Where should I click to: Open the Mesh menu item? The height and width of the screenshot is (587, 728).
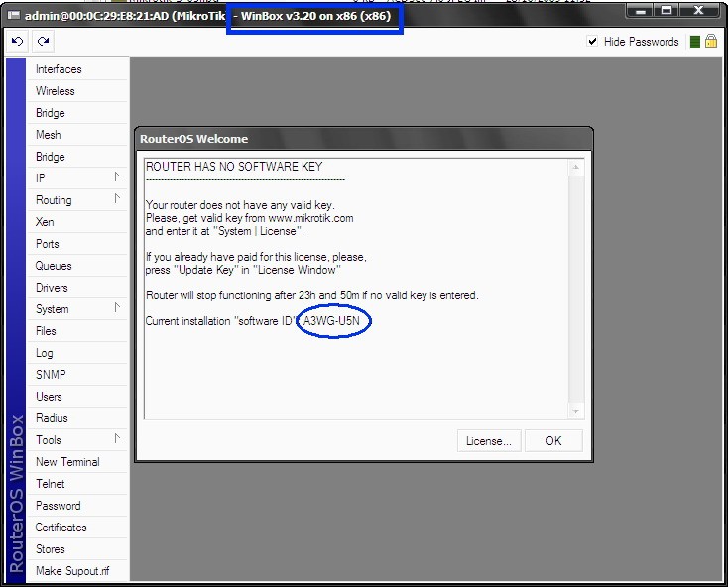77,135
